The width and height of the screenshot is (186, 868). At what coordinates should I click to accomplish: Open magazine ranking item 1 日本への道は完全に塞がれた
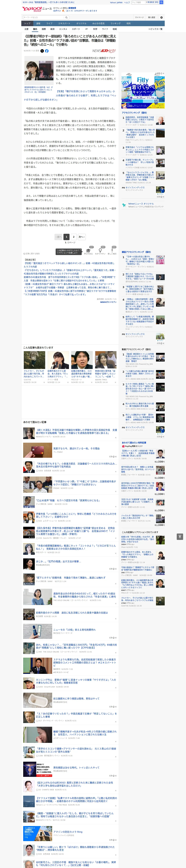140,260
